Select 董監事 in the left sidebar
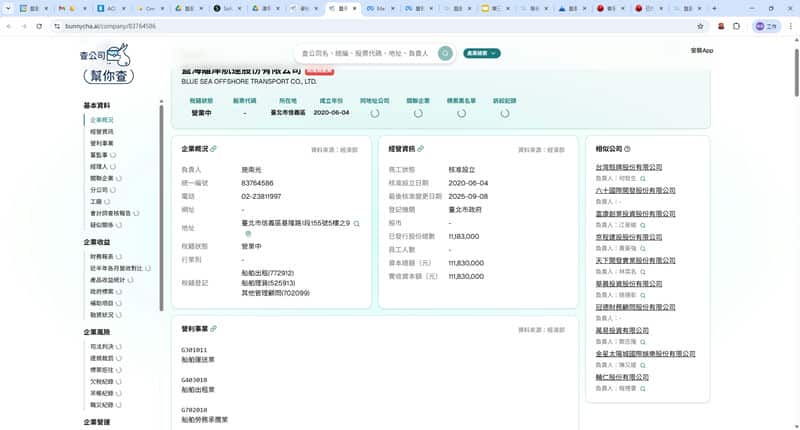The image size is (800, 430). 99,155
